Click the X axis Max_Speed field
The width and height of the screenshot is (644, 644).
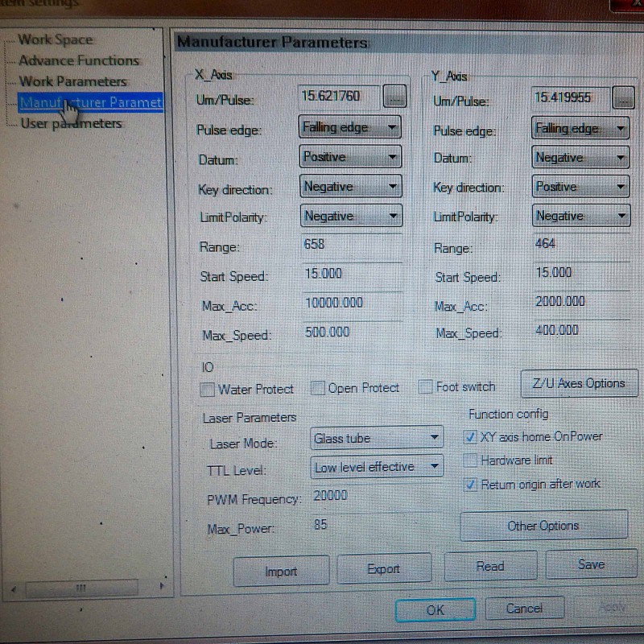click(351, 332)
